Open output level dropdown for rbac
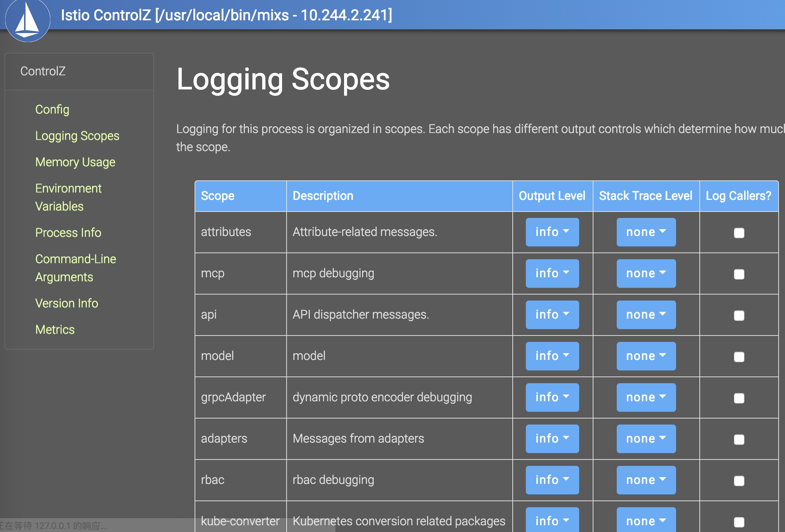The width and height of the screenshot is (785, 532). coord(552,480)
